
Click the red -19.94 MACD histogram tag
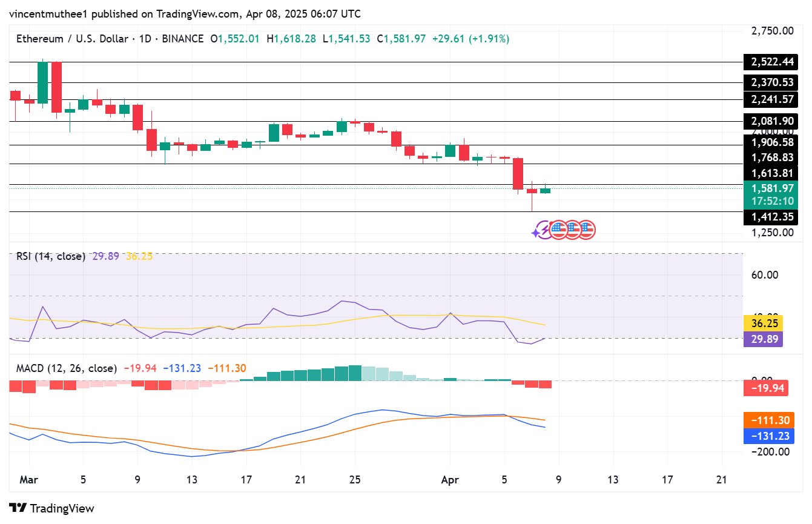pyautogui.click(x=765, y=388)
